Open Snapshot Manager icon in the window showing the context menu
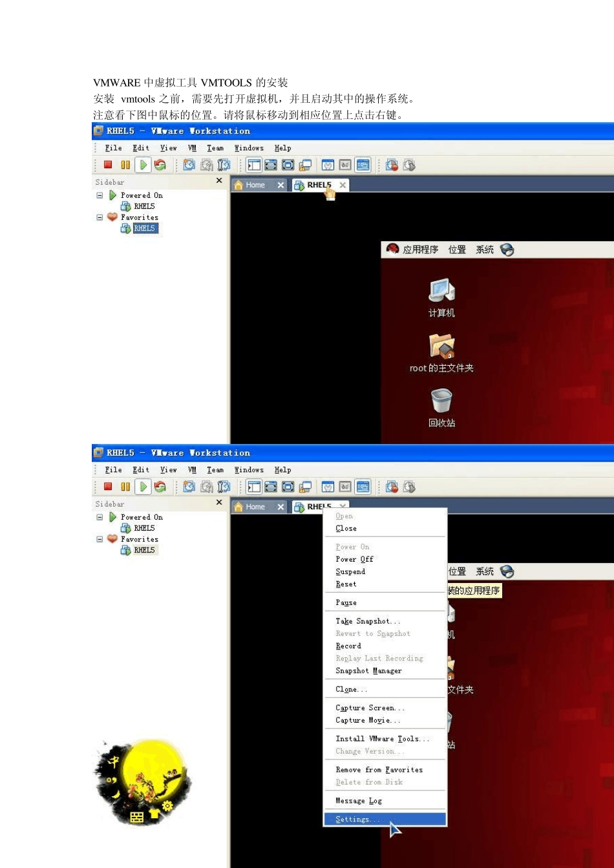 (x=224, y=487)
